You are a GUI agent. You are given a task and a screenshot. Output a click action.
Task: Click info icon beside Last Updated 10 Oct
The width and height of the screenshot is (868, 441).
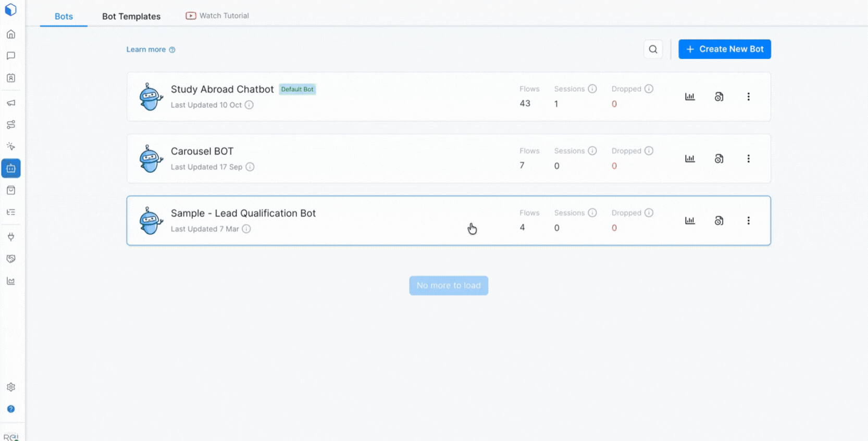249,105
